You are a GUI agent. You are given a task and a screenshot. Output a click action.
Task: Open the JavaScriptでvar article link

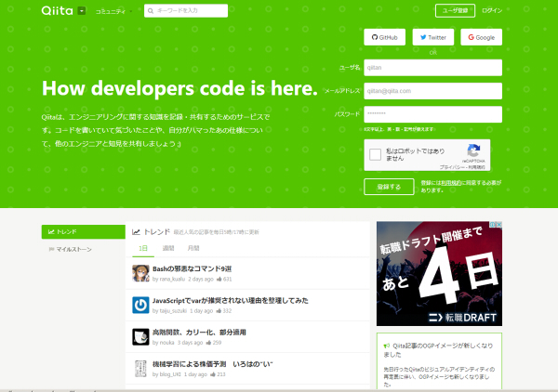[x=231, y=301]
